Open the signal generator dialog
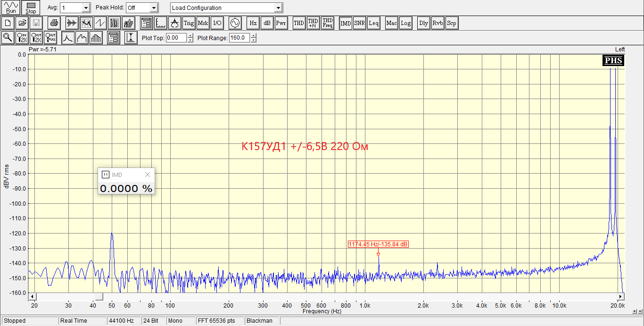 click(x=235, y=23)
